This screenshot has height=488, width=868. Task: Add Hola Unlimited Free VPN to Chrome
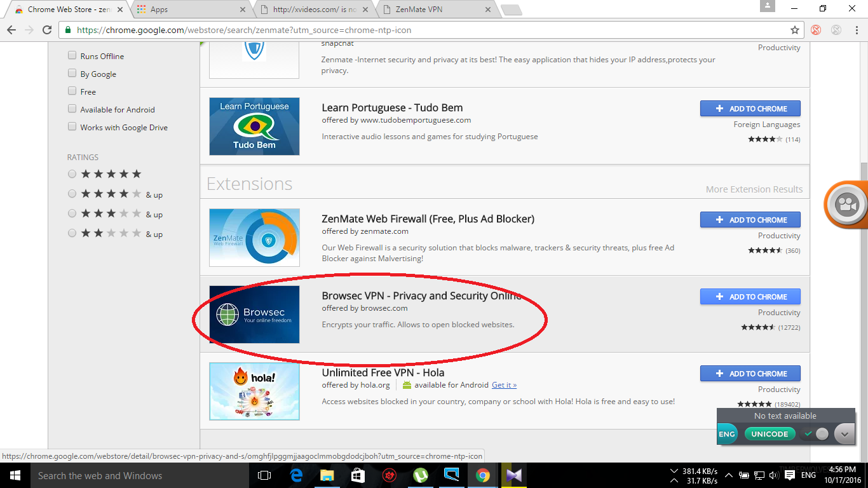[750, 374]
